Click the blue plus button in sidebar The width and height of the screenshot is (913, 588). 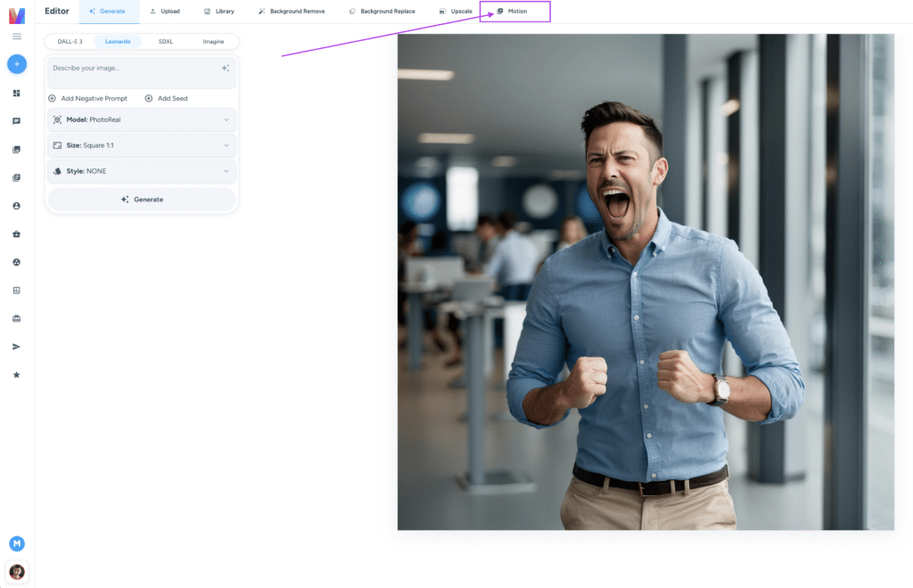click(x=17, y=64)
